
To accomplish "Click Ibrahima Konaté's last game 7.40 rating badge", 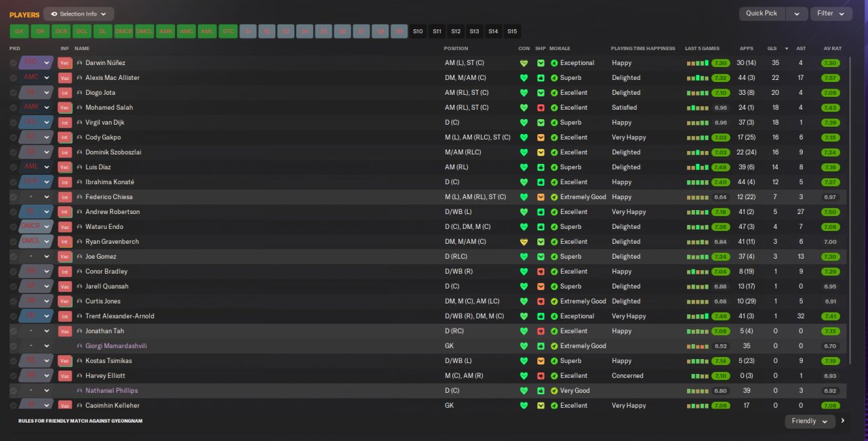I will point(721,182).
